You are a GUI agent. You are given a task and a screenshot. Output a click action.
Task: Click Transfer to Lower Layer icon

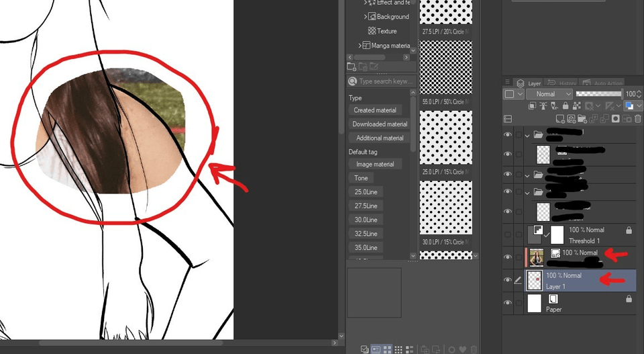click(x=593, y=119)
